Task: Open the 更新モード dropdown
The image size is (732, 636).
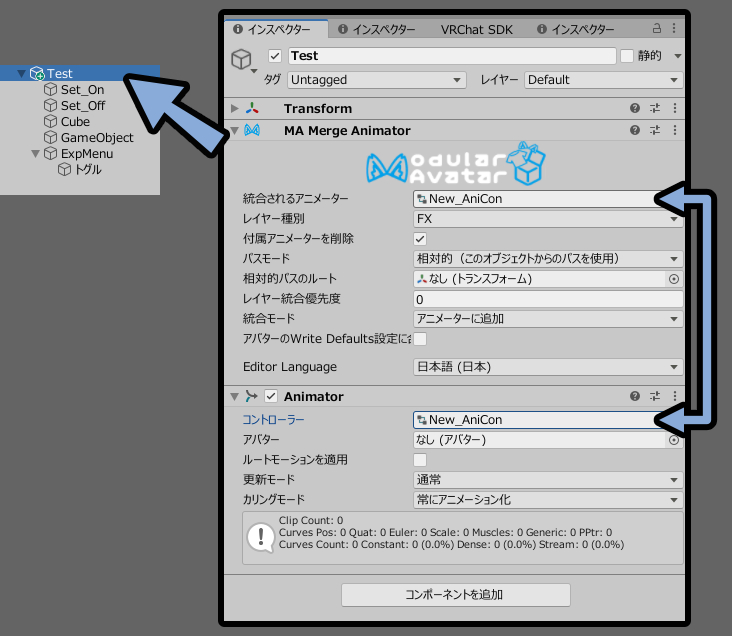Action: pos(548,480)
